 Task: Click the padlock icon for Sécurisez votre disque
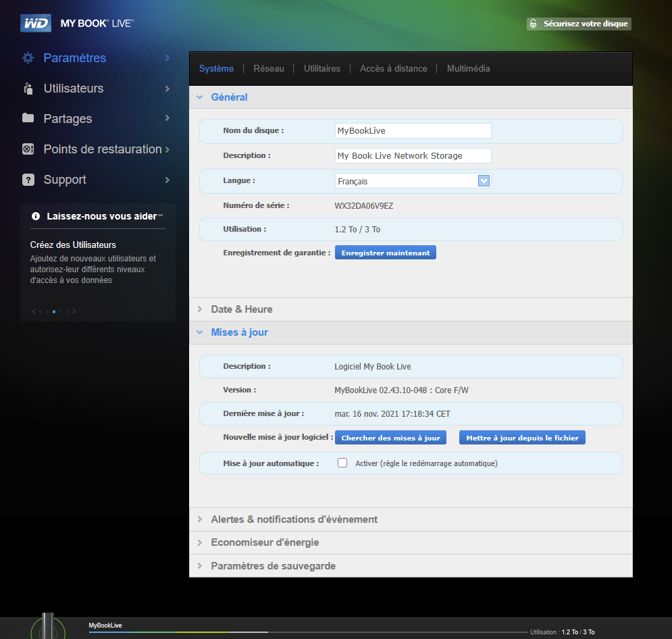534,24
